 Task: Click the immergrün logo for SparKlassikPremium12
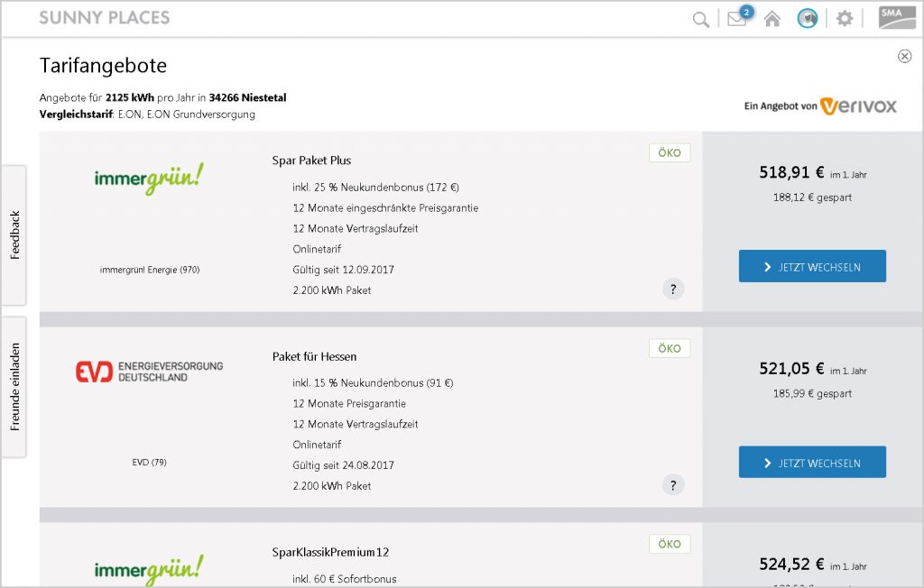(149, 569)
